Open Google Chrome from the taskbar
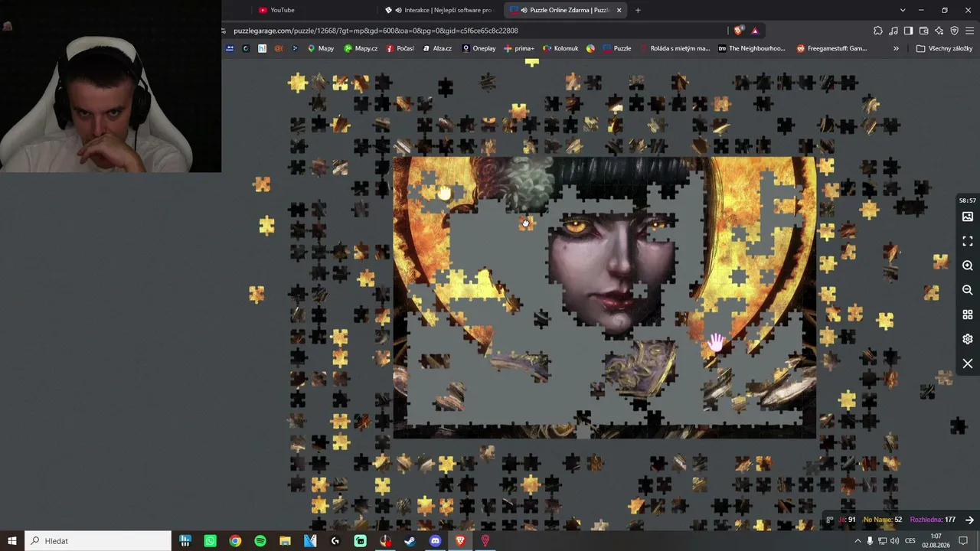This screenshot has height=551, width=980. 235,541
